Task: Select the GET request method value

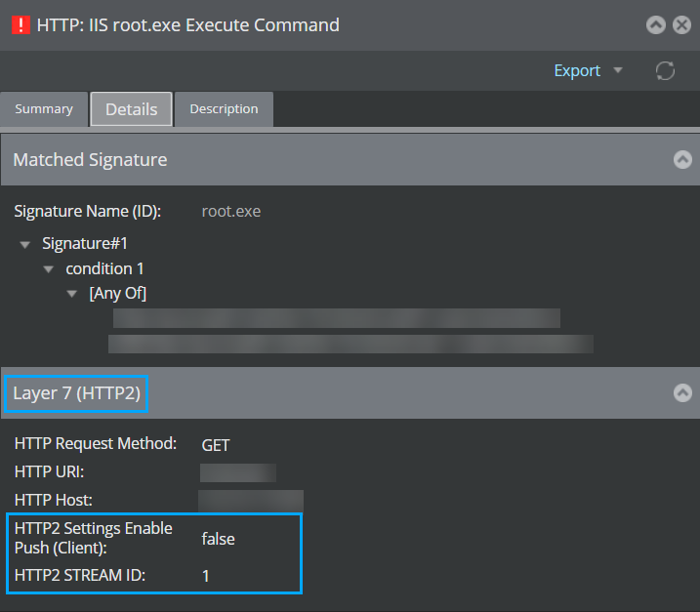Action: pos(216,445)
